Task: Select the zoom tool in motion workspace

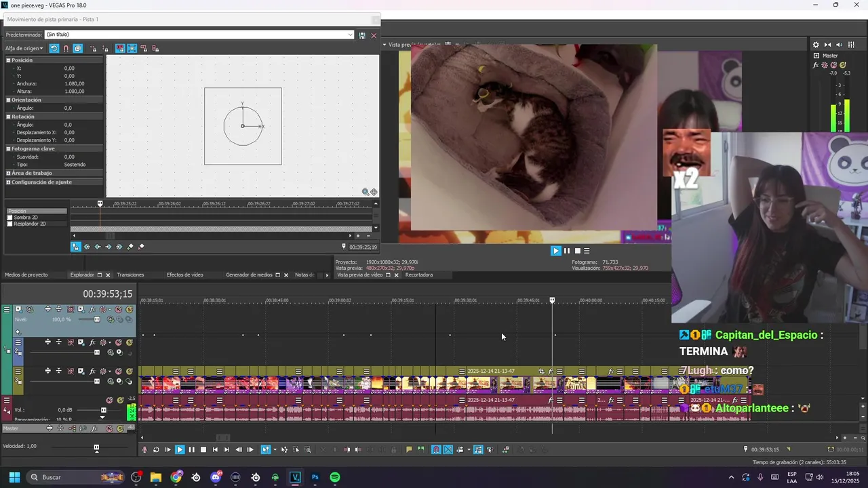Action: click(x=366, y=192)
